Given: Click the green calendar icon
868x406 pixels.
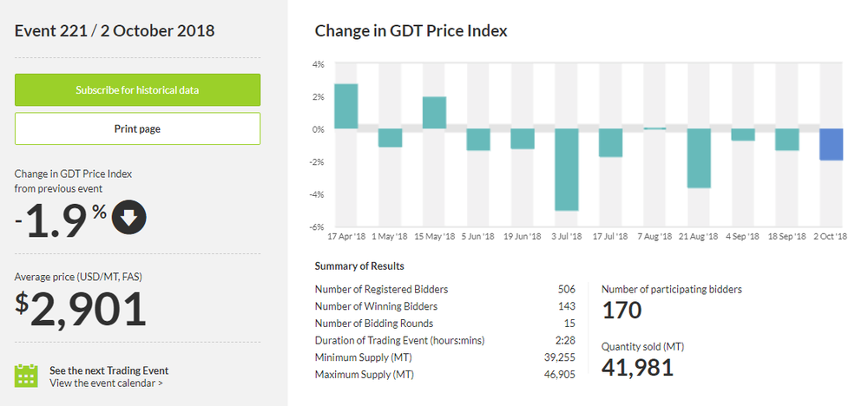Looking at the screenshot, I should (27, 376).
